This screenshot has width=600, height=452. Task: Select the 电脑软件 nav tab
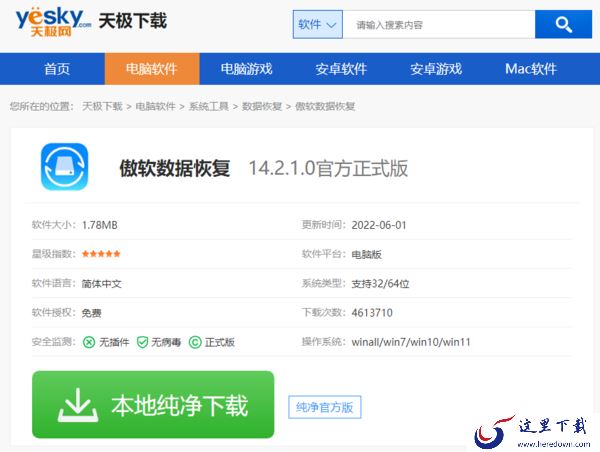152,69
